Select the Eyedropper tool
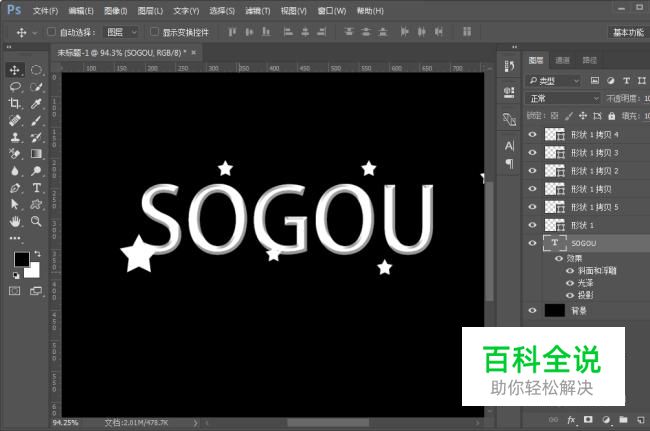This screenshot has width=650, height=431. (x=36, y=103)
